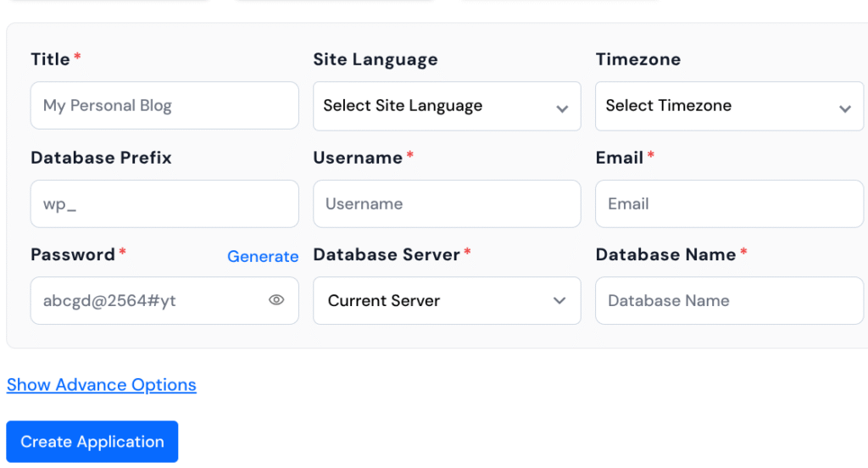This screenshot has height=468, width=868.
Task: Click the Title field label
Action: click(50, 59)
